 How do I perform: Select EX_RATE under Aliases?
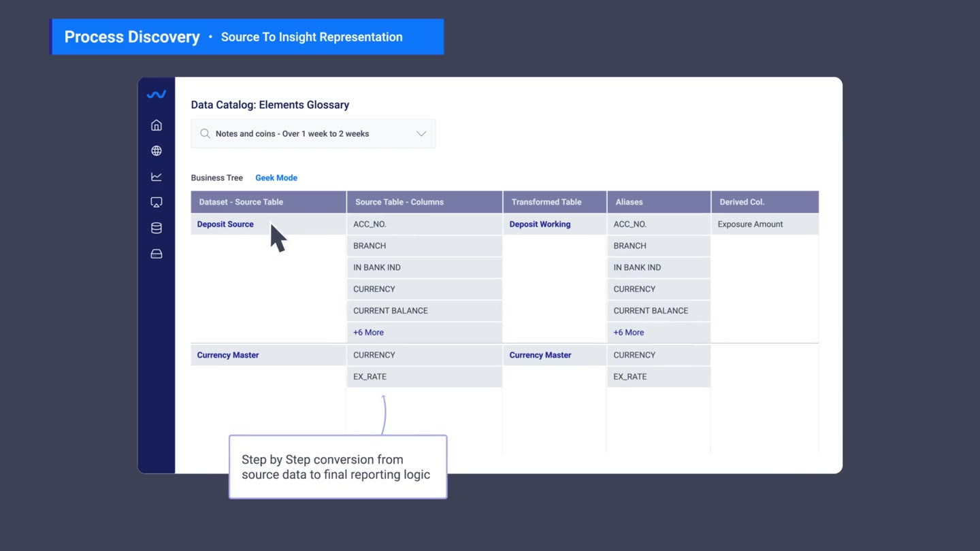click(659, 377)
